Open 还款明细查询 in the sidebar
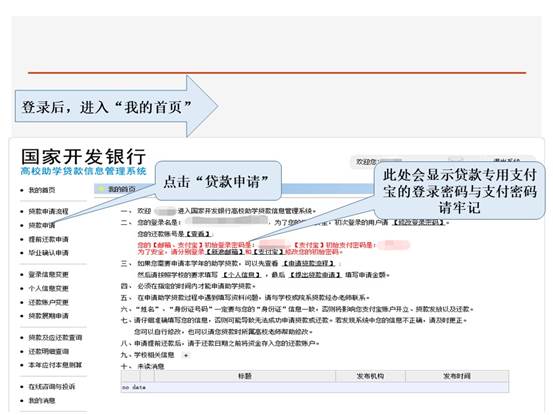Image resolution: width=553 pixels, height=415 pixels. pyautogui.click(x=48, y=352)
